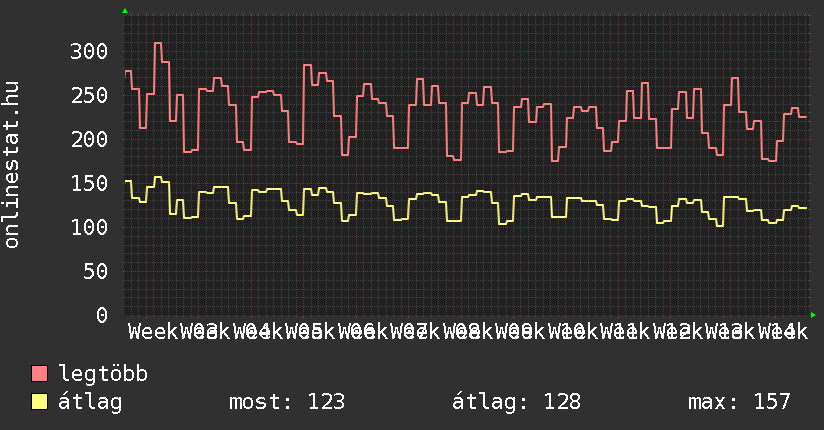
Task: Click the green arrow atop the y-axis
Action: click(x=125, y=11)
